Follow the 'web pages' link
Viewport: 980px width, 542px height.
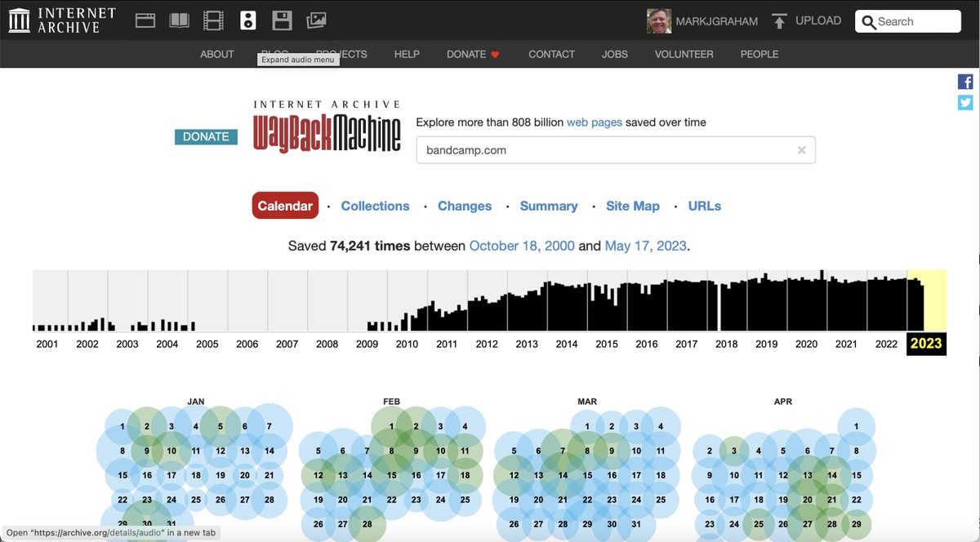(595, 122)
